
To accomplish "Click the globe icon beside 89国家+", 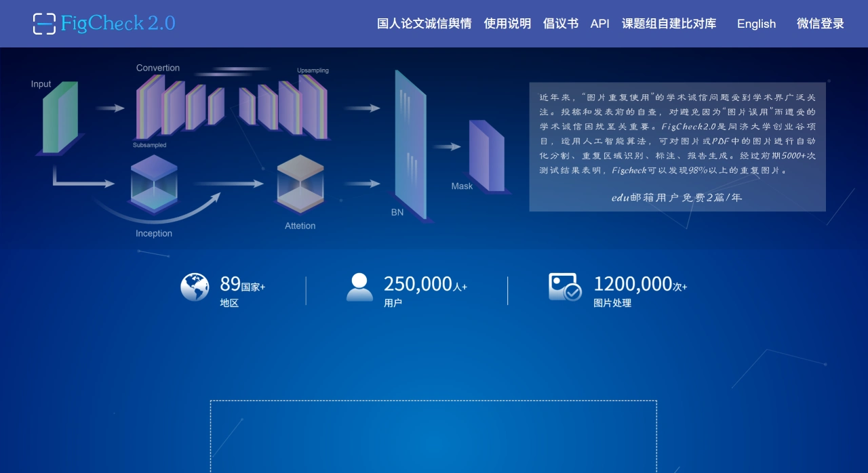I will 195,286.
